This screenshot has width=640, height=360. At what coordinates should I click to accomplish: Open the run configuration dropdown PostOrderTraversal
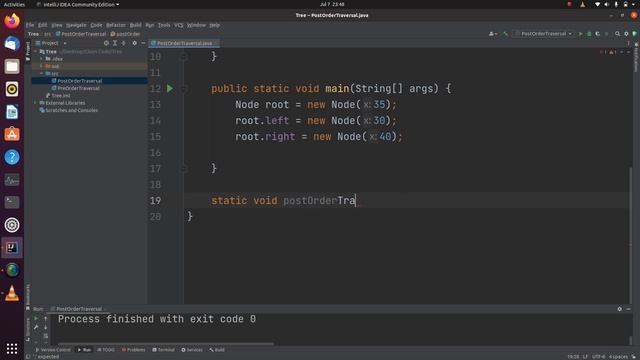543,34
